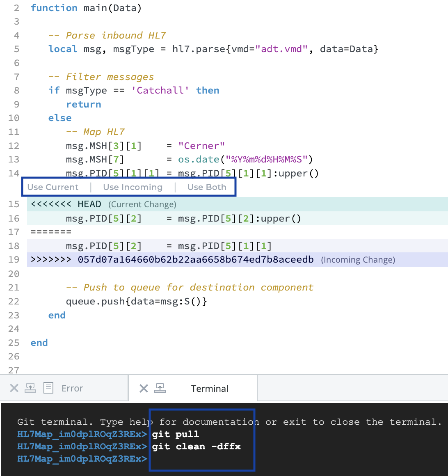Viewport: 448px width, 476px height.
Task: Click the document icon beside Error
Action: point(48,388)
